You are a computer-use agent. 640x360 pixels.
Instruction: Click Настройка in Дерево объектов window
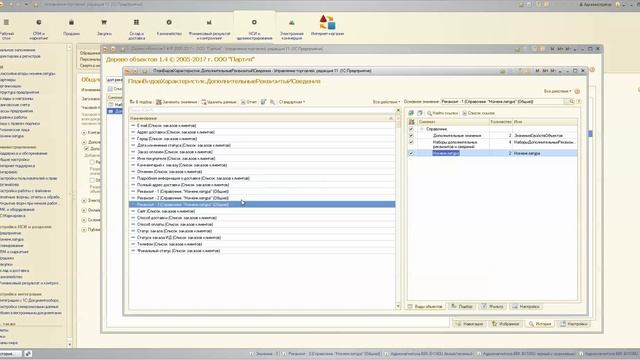574,324
